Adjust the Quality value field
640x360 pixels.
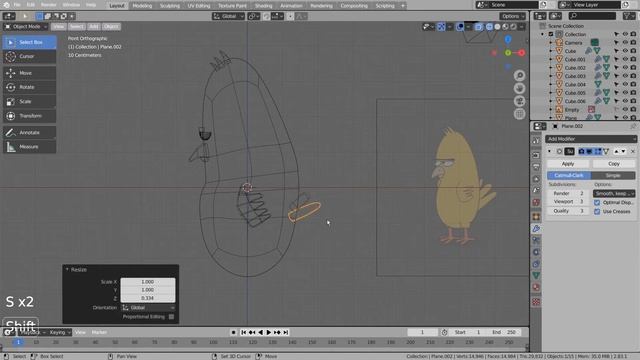(x=568, y=211)
